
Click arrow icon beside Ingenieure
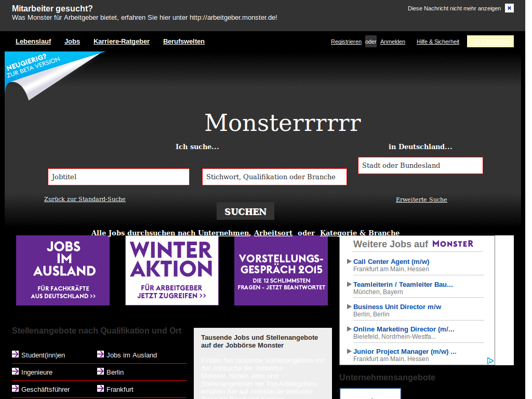15,371
